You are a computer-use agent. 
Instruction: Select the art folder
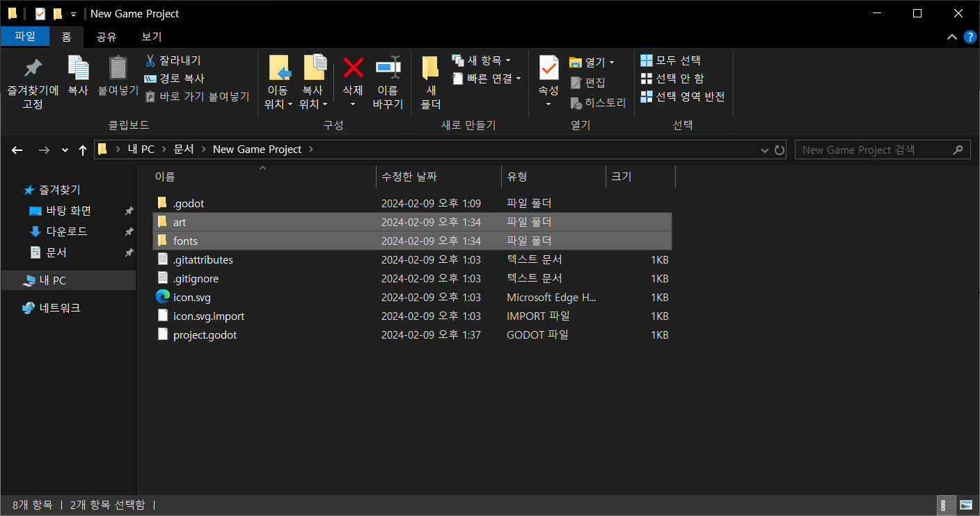(412, 222)
